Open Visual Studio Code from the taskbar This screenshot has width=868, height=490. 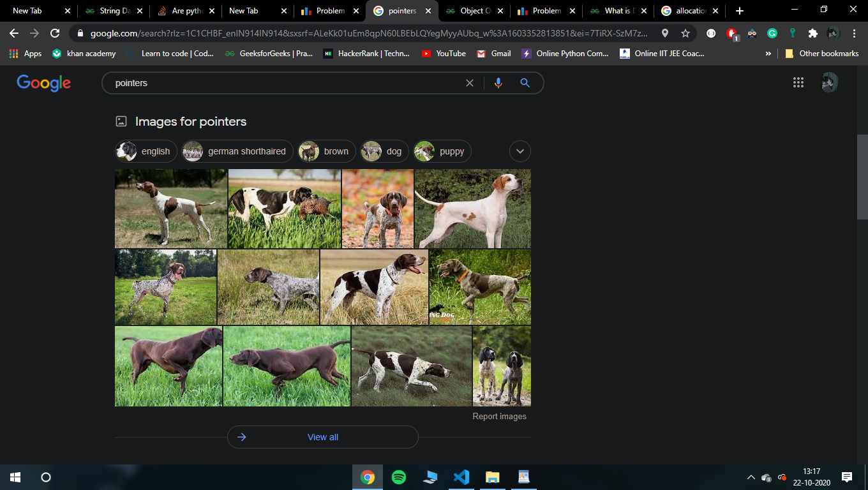(x=461, y=477)
